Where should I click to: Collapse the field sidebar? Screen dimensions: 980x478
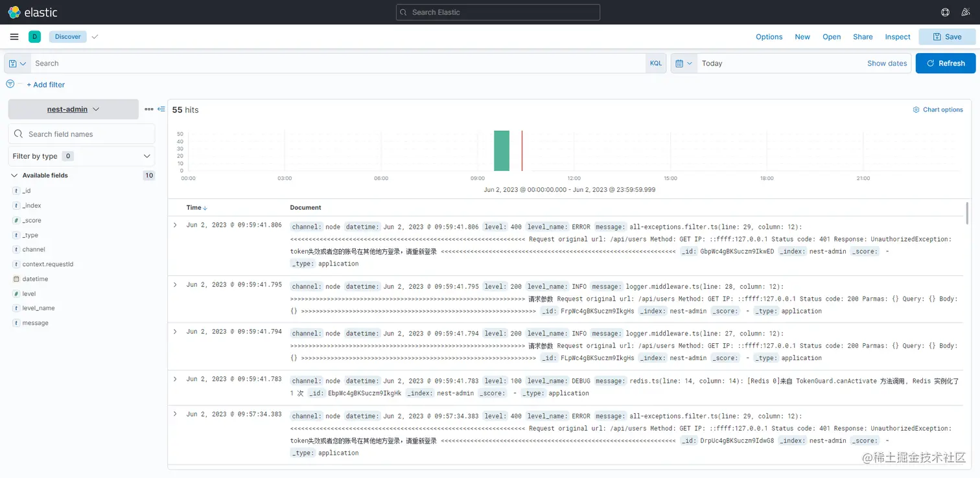click(161, 109)
